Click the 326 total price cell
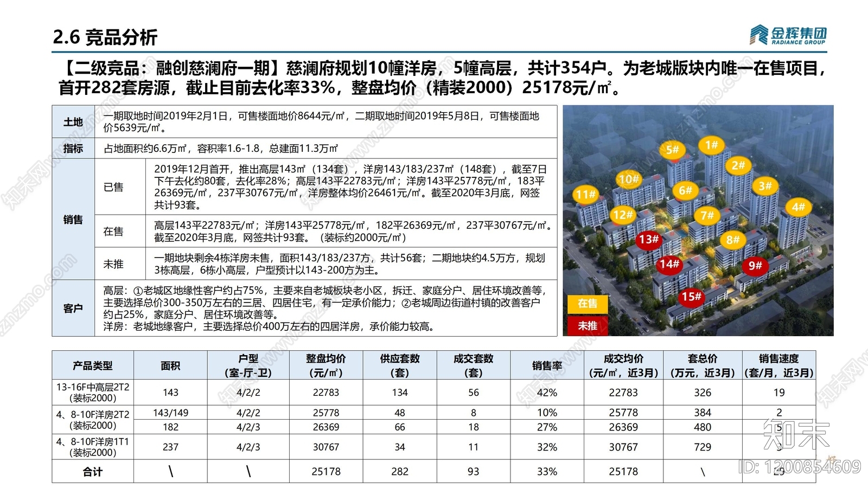This screenshot has height=488, width=868. tap(703, 392)
